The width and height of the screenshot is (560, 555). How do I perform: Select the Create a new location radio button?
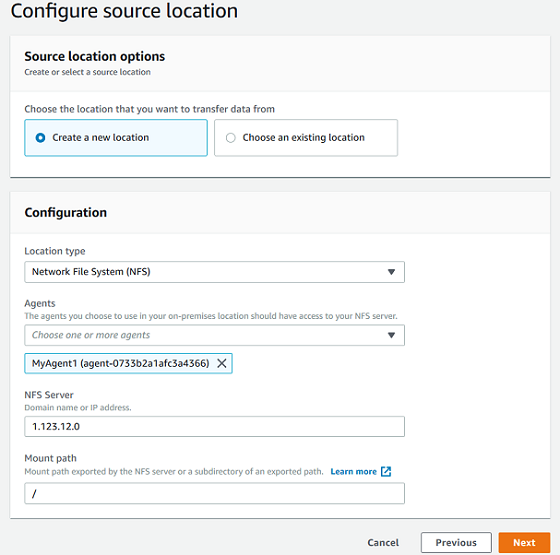[x=40, y=138]
